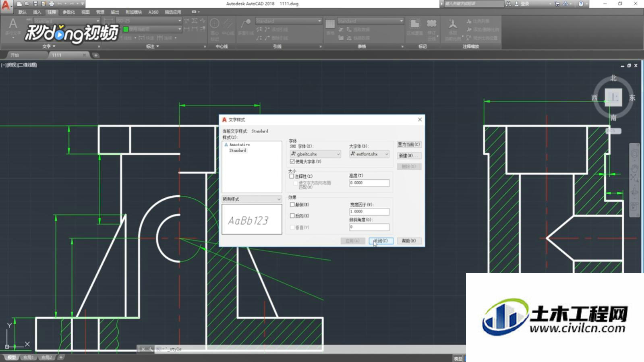Click the Set Current button
The width and height of the screenshot is (644, 362).
point(409,144)
